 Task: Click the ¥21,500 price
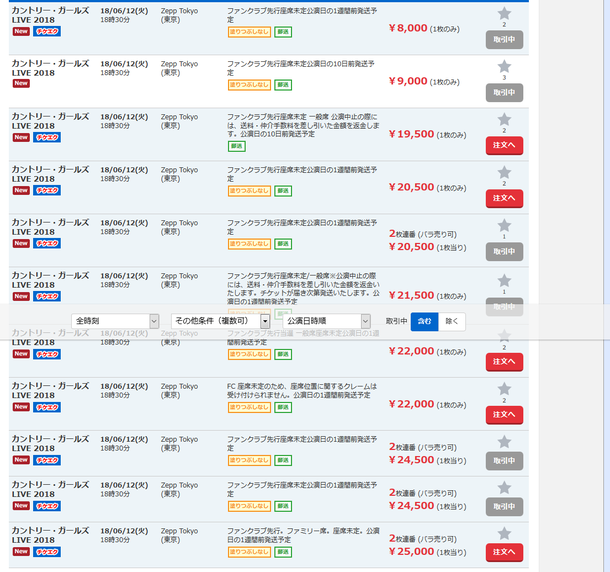point(411,295)
